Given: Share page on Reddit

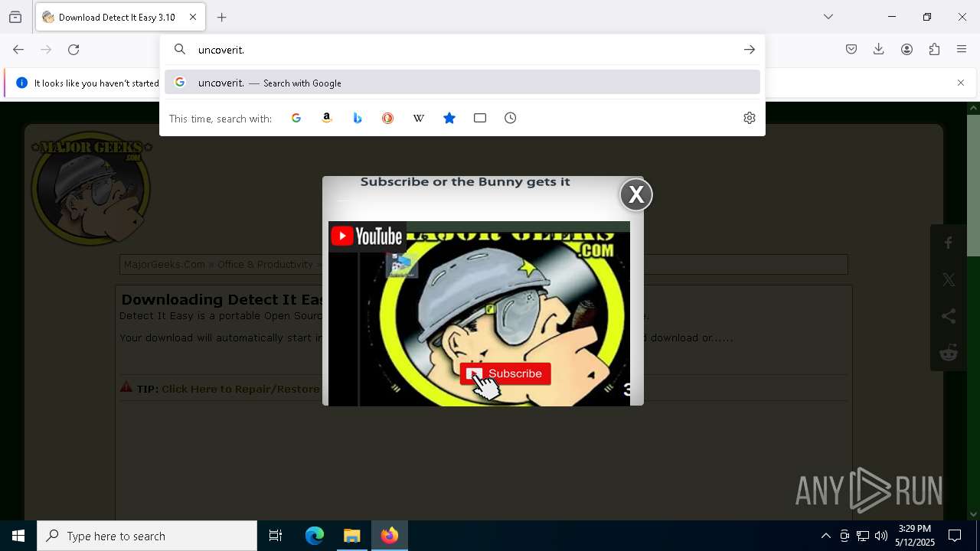Looking at the screenshot, I should point(949,353).
